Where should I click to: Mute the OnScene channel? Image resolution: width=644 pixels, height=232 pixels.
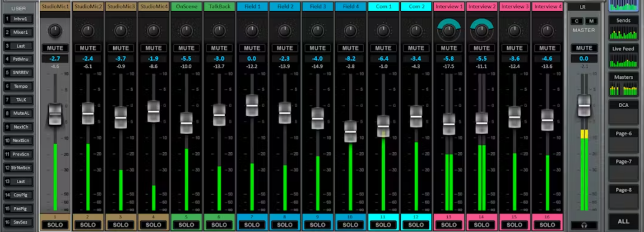click(186, 48)
